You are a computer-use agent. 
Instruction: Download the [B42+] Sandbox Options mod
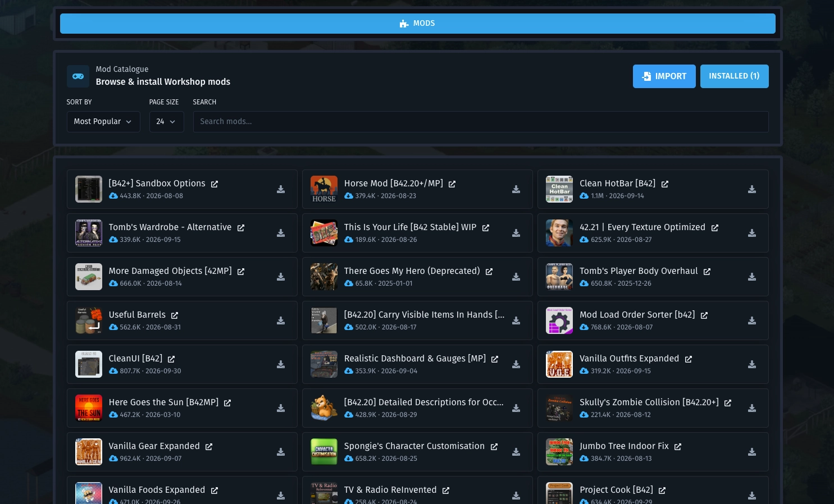[281, 190]
